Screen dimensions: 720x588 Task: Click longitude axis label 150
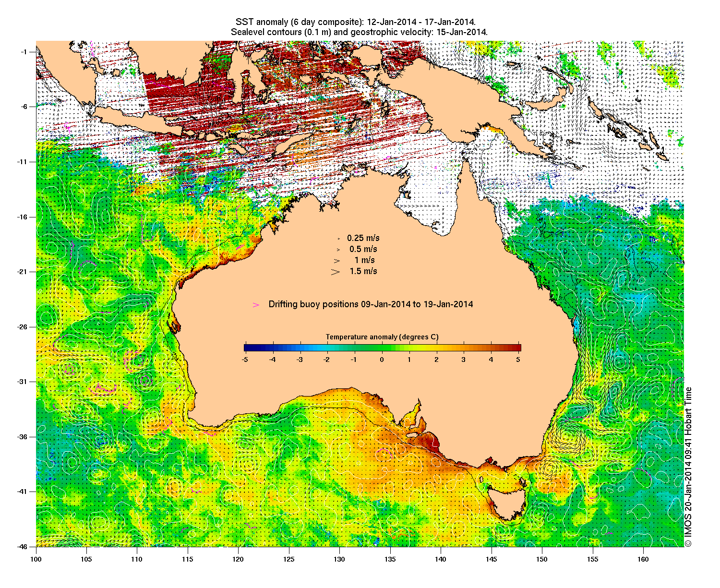point(542,559)
